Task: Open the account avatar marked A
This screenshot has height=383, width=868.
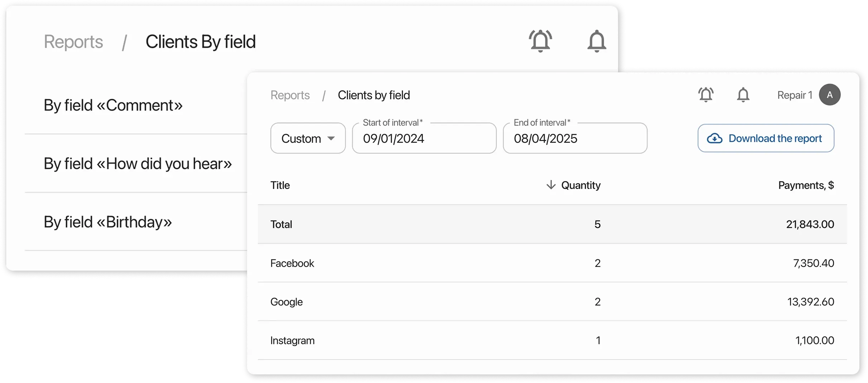Action: pos(830,94)
